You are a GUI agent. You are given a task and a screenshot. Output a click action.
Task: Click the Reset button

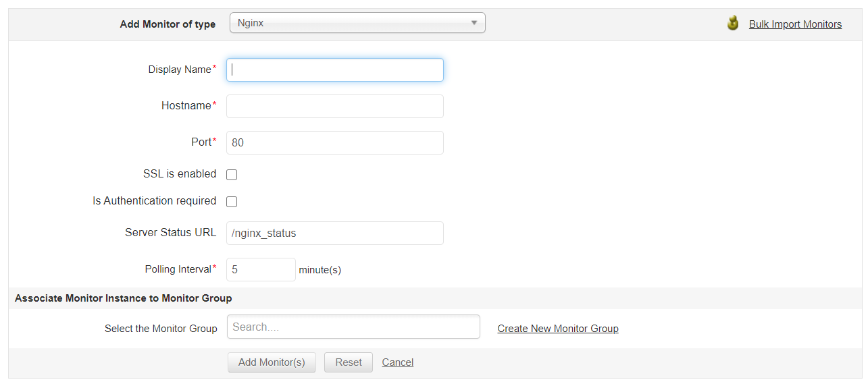[349, 362]
